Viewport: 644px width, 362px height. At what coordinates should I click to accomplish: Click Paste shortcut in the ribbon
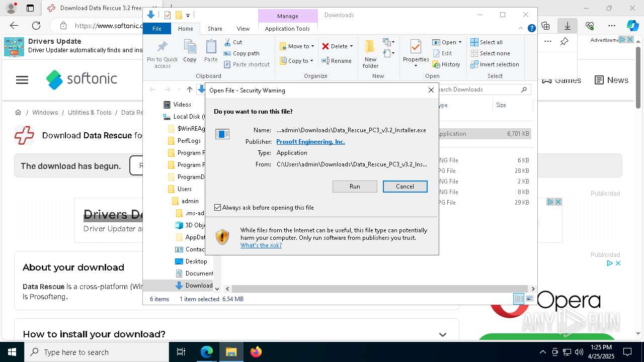point(247,64)
